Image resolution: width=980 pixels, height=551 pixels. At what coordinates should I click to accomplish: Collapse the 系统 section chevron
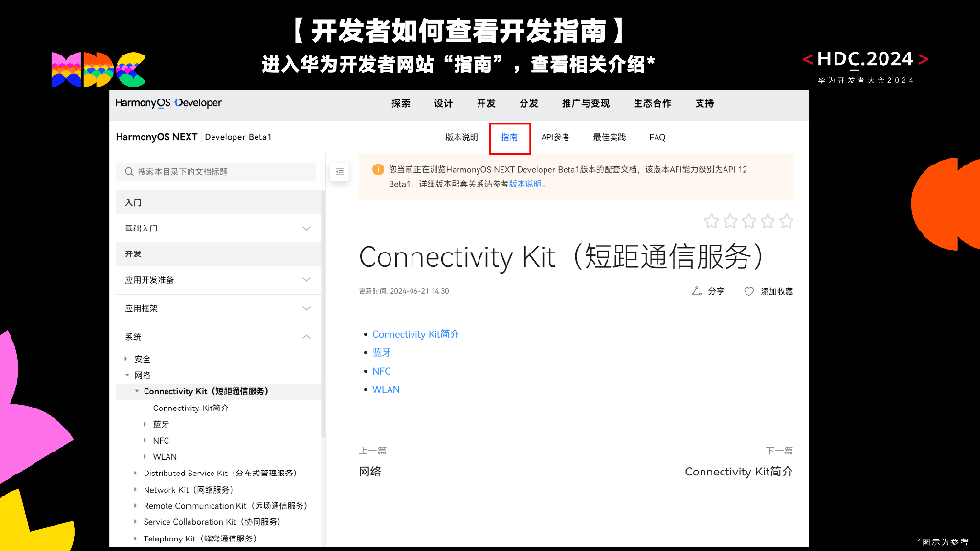point(304,335)
